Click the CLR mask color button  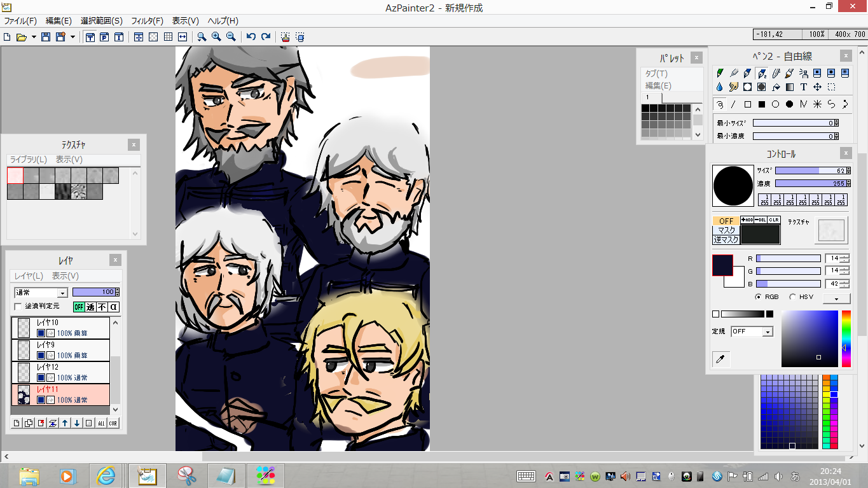pyautogui.click(x=773, y=220)
